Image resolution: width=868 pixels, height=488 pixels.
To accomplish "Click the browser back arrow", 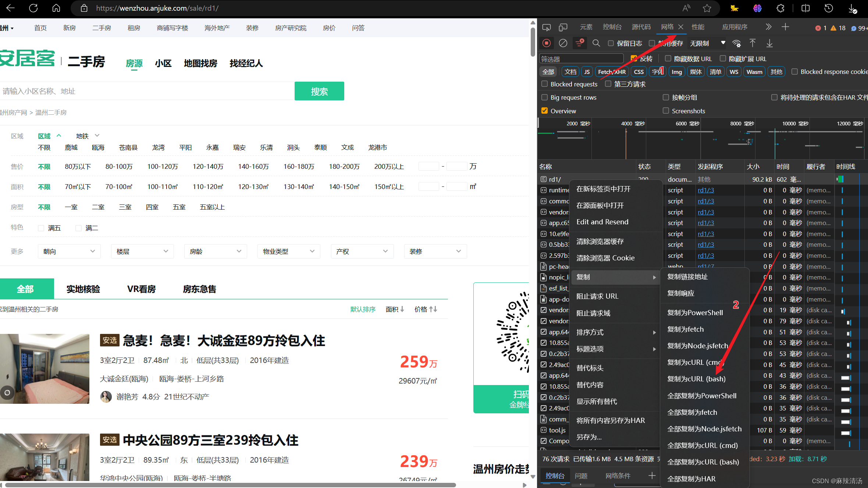I will (10, 8).
